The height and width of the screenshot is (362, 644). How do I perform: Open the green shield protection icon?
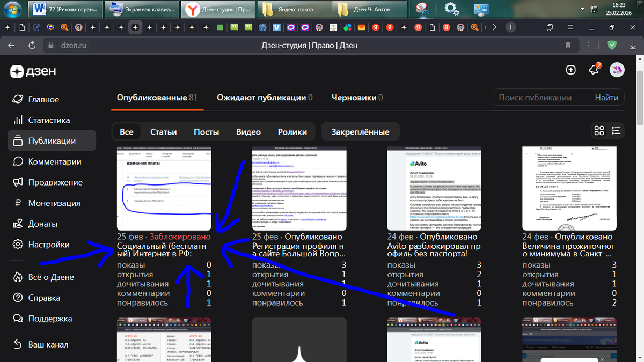(x=611, y=46)
